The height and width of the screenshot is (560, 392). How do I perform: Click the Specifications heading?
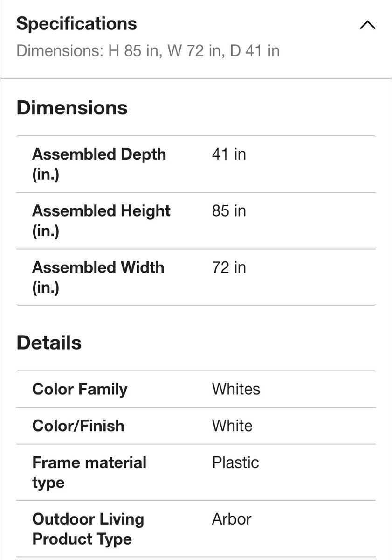click(x=76, y=24)
